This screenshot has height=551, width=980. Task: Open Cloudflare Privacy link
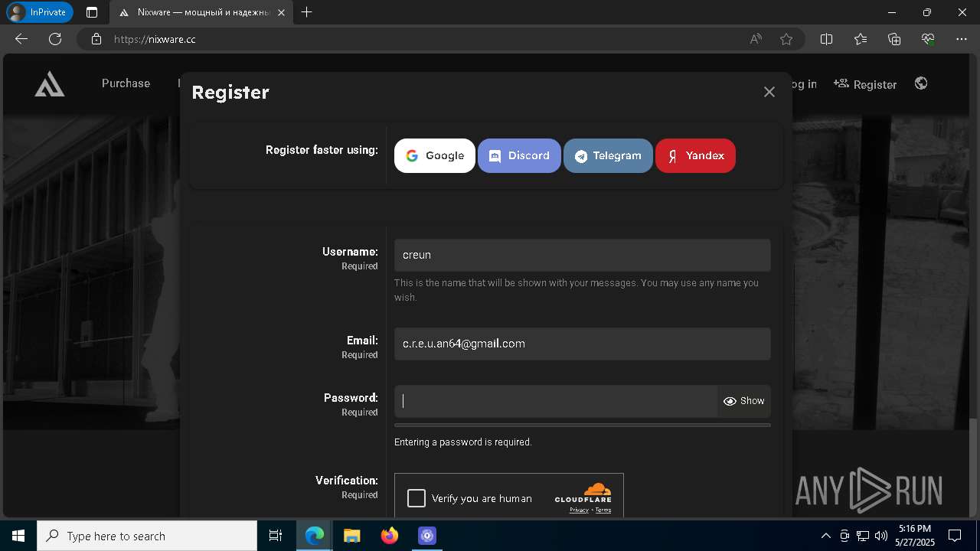pos(579,510)
